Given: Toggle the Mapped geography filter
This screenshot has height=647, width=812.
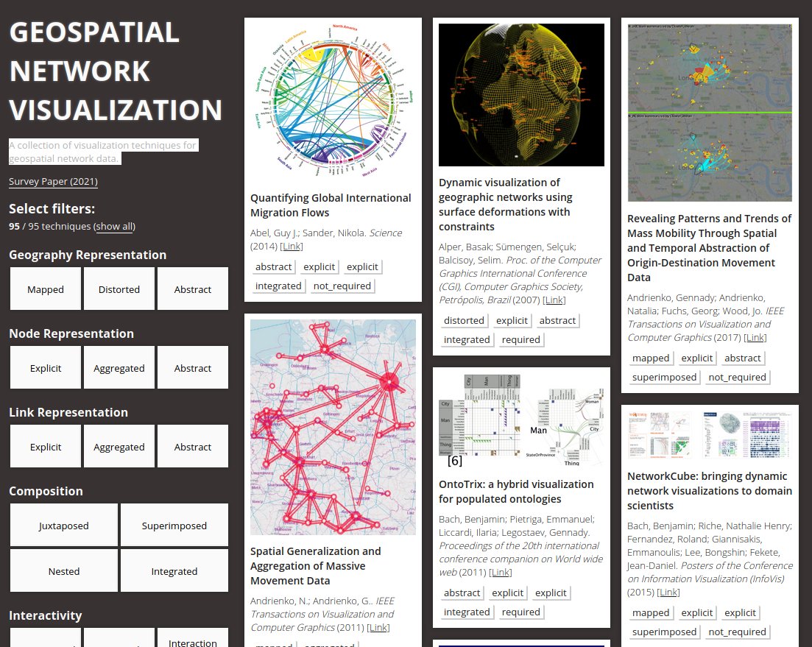Looking at the screenshot, I should coord(46,289).
